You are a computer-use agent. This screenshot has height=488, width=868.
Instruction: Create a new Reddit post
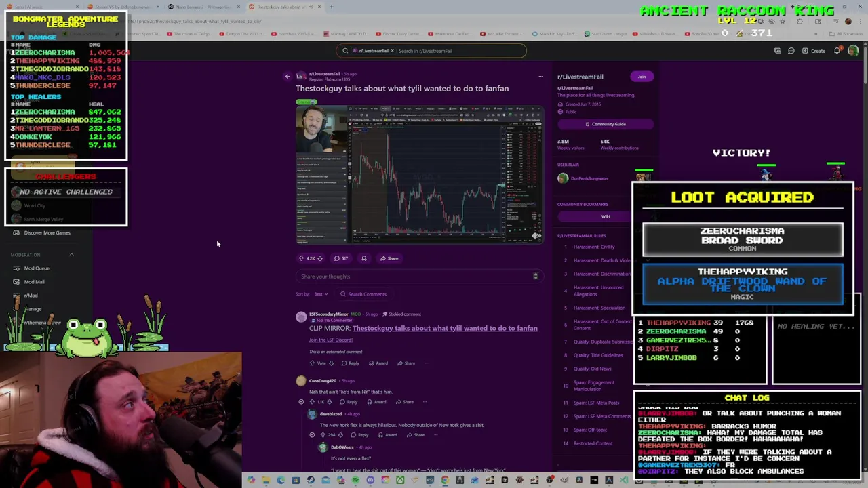(814, 51)
